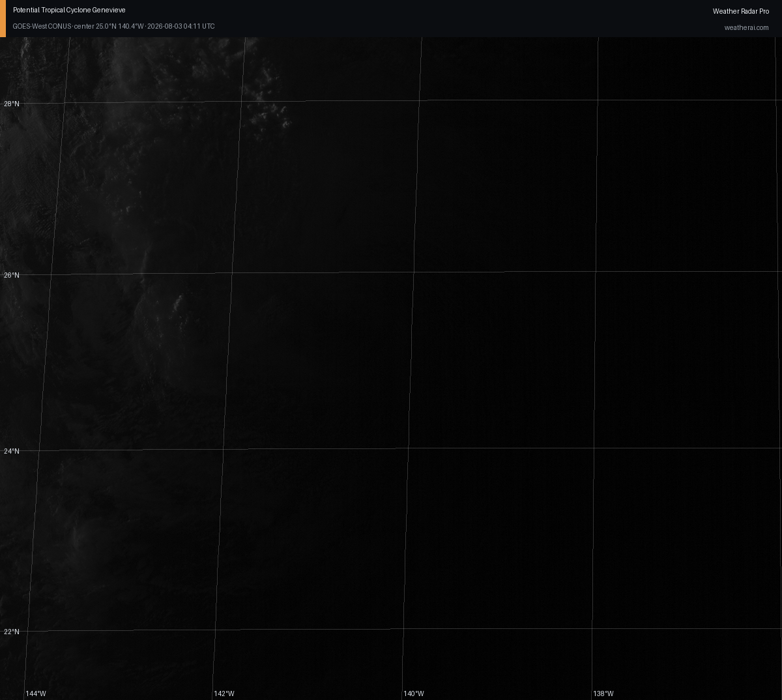This screenshot has width=782, height=700.
Task: Click the 144°W longitude label
Action: [36, 694]
